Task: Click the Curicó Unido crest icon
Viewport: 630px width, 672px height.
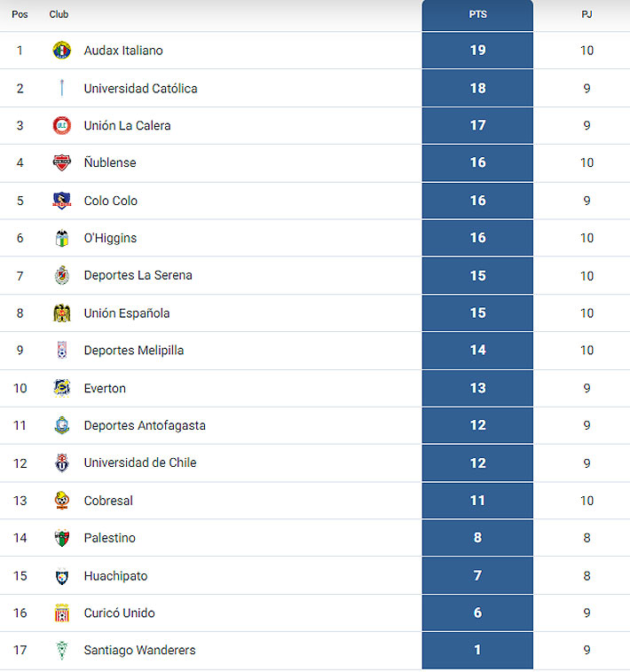Action: [62, 613]
